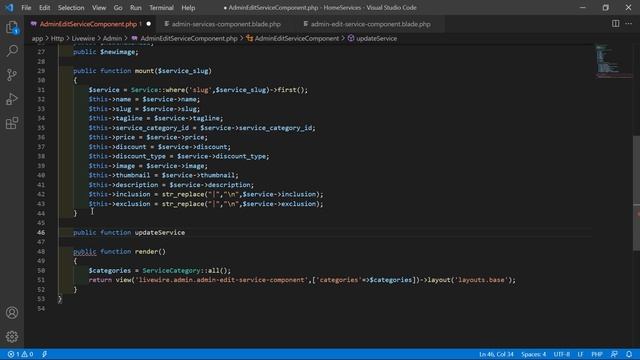Open the Run menu
This screenshot has width=640, height=360.
pos(136,8)
